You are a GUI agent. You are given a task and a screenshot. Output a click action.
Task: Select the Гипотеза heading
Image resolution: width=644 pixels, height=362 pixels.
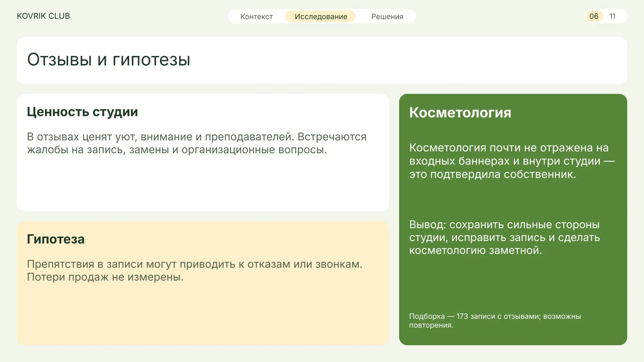[x=56, y=239]
